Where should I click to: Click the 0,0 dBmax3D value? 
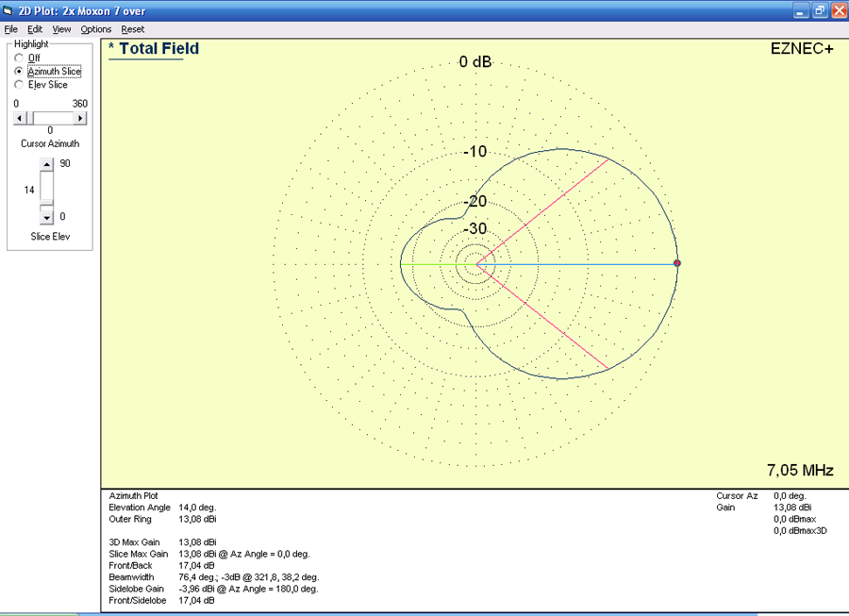(800, 530)
